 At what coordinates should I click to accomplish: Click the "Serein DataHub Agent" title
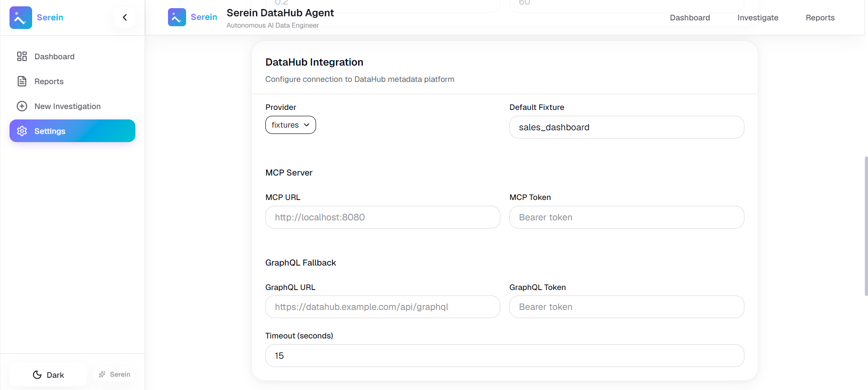click(280, 13)
